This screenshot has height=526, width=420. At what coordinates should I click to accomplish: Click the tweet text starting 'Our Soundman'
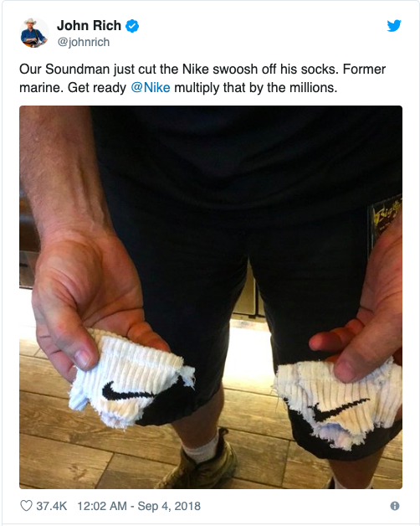coord(202,79)
